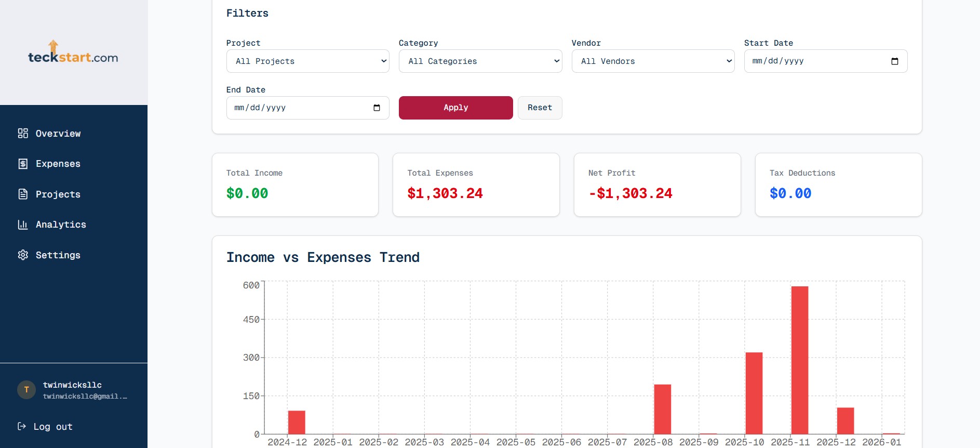Expand the All Vendors dropdown
980x448 pixels.
coord(653,61)
